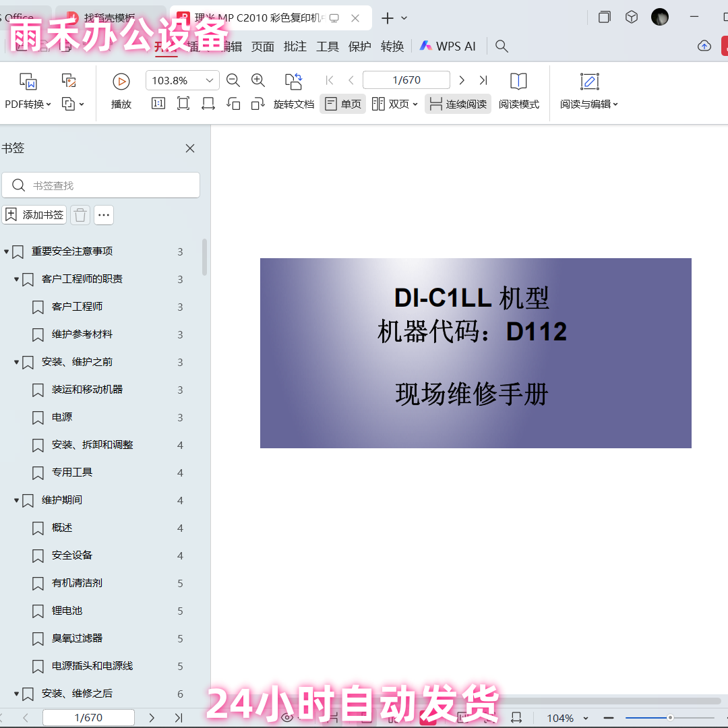Click the zoom out magnifier icon
The height and width of the screenshot is (728, 728).
pyautogui.click(x=233, y=80)
